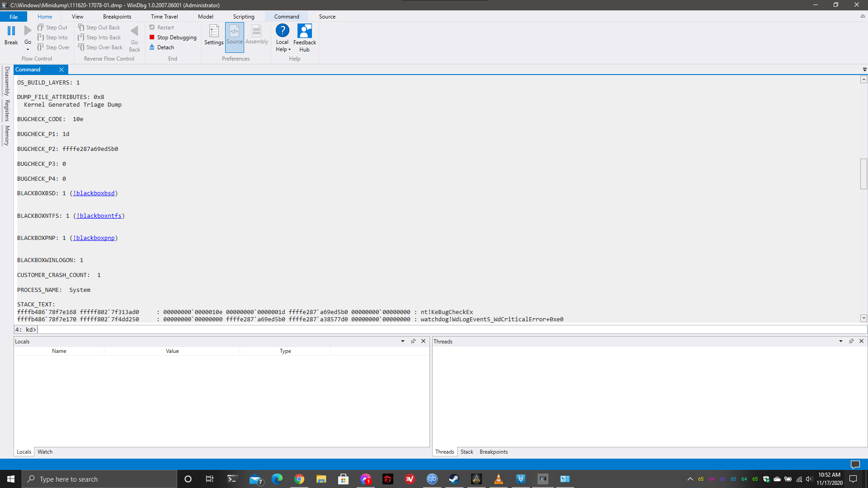Open the Command window tab list dropdown
The width and height of the screenshot is (868, 488).
[864, 70]
